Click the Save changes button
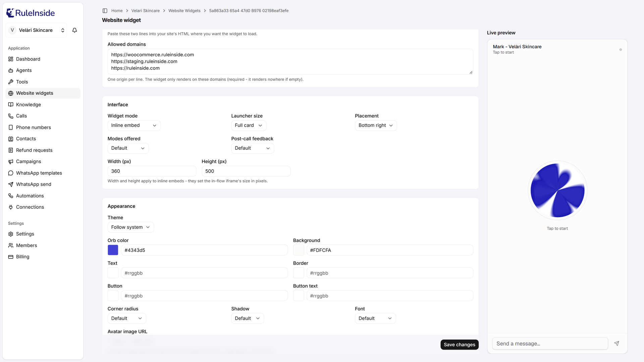 [x=460, y=345]
